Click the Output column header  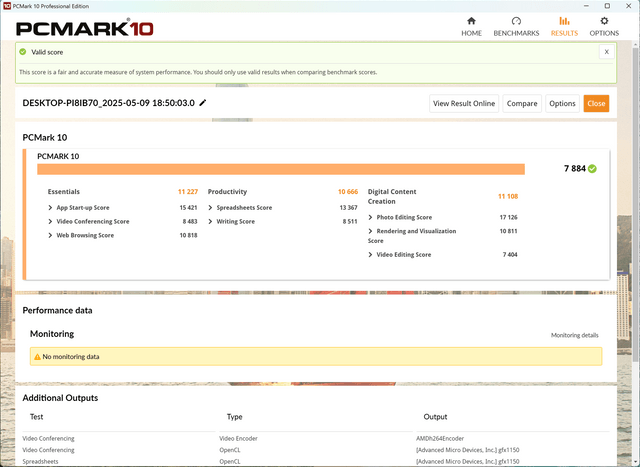tap(435, 417)
